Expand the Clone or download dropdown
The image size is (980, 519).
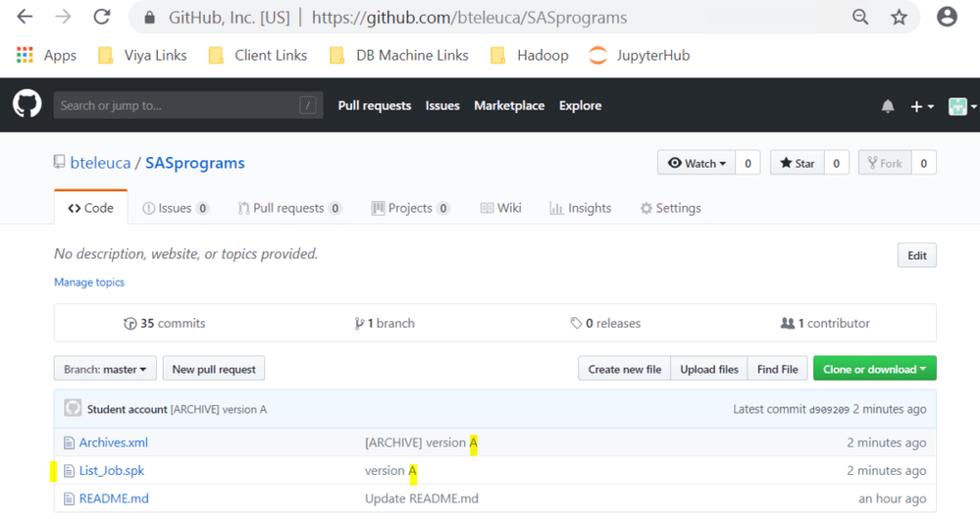click(874, 369)
